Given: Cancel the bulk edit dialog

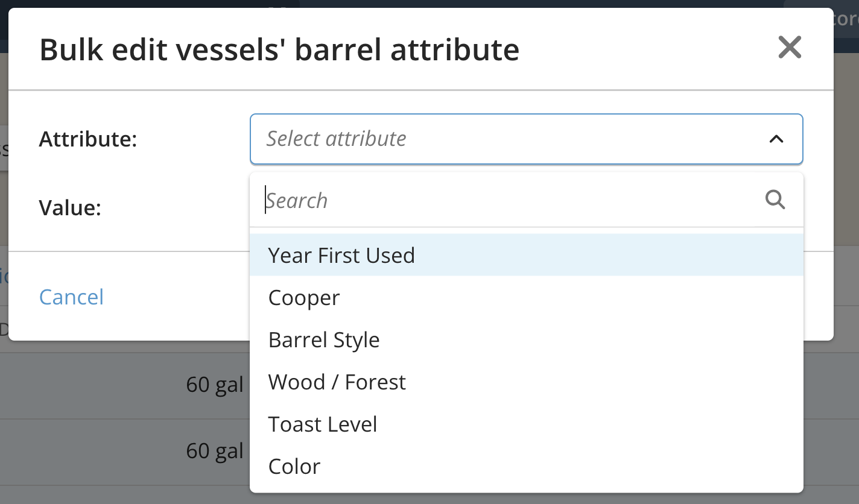Looking at the screenshot, I should [x=71, y=297].
